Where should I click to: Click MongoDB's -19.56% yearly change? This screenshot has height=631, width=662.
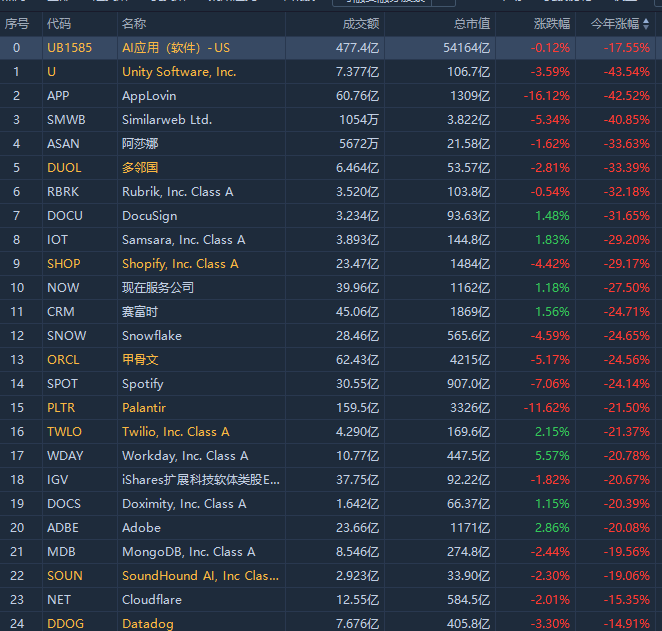pos(627,552)
